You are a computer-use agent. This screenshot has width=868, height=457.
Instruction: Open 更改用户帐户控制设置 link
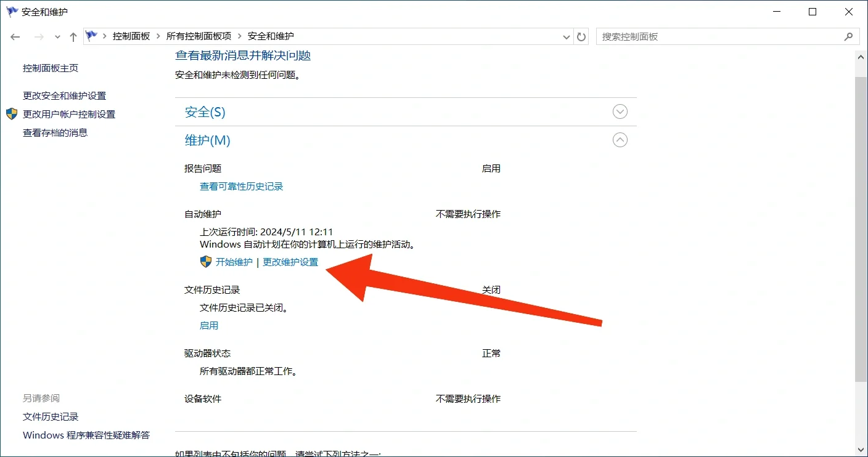point(69,115)
